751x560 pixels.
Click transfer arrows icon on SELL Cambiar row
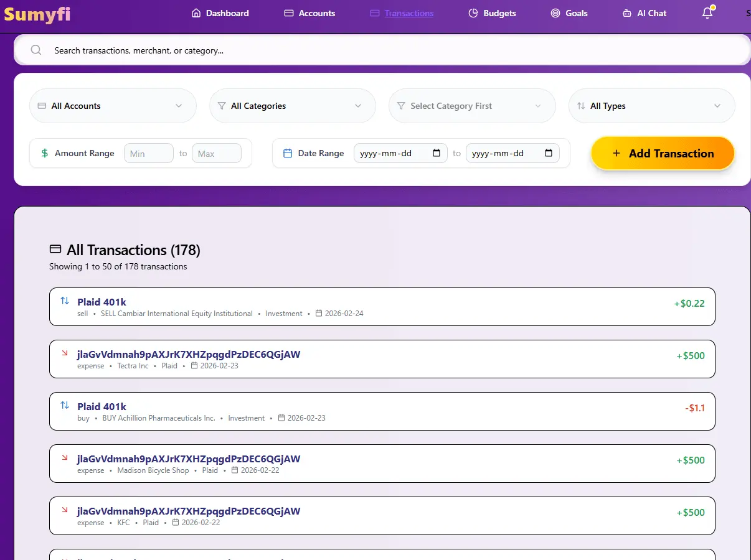click(x=65, y=301)
